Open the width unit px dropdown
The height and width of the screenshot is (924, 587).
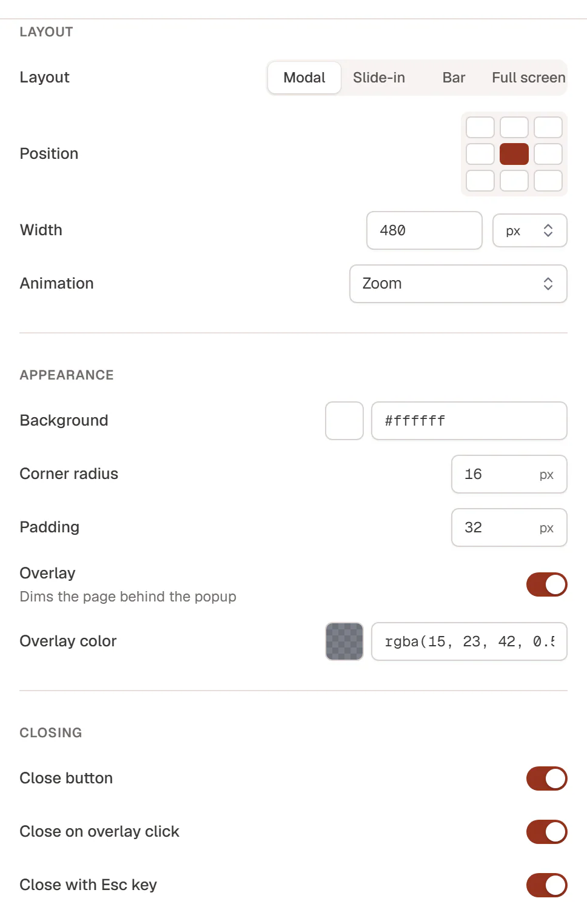[530, 230]
